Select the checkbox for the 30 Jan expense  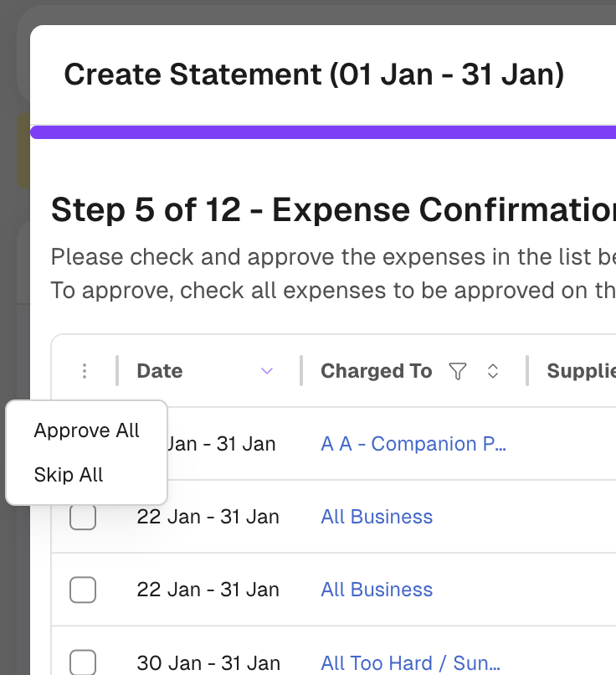83,662
